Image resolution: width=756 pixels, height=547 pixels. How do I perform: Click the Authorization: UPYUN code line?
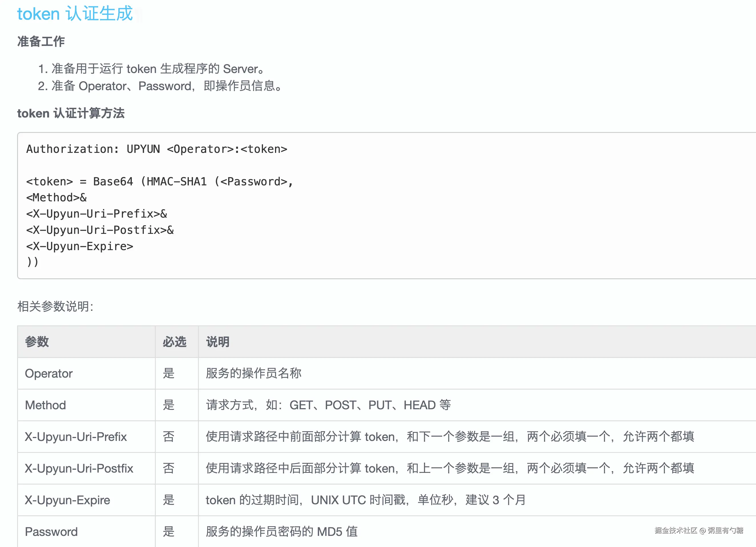tap(157, 149)
